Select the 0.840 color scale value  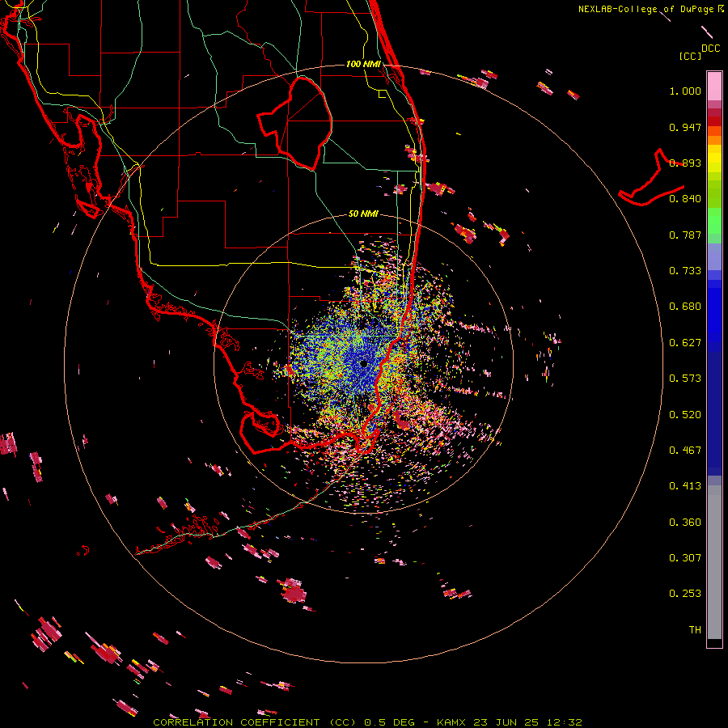[x=685, y=199]
